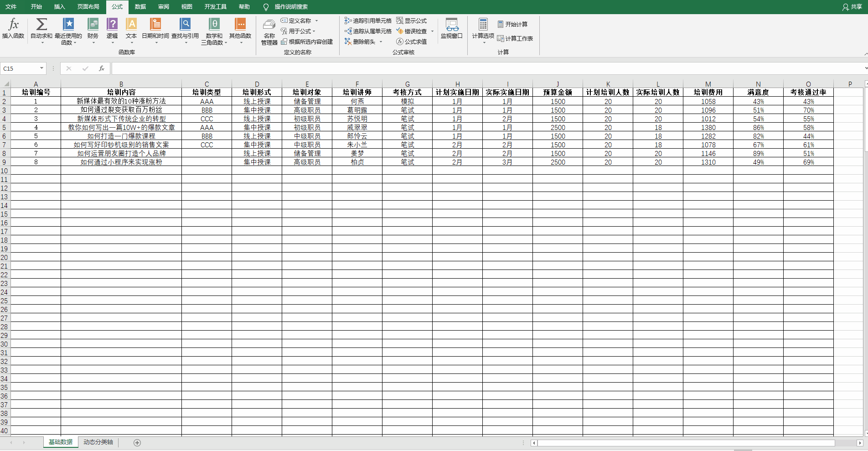
Task: Select the 基础数据 sheet tab
Action: [x=61, y=442]
